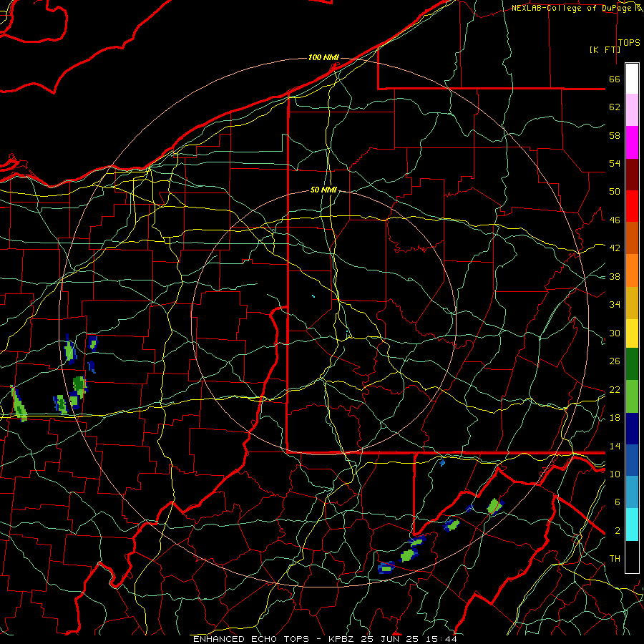644x644 pixels.
Task: Click the "2" legend value
Action: pos(618,530)
